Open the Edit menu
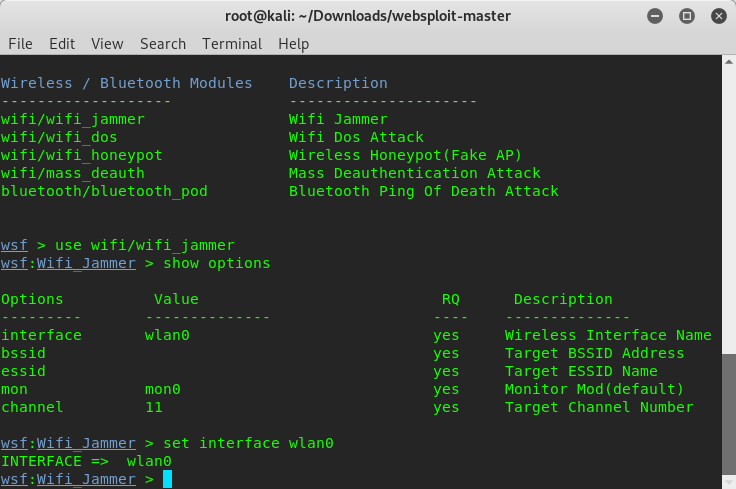This screenshot has height=489, width=736. point(62,44)
